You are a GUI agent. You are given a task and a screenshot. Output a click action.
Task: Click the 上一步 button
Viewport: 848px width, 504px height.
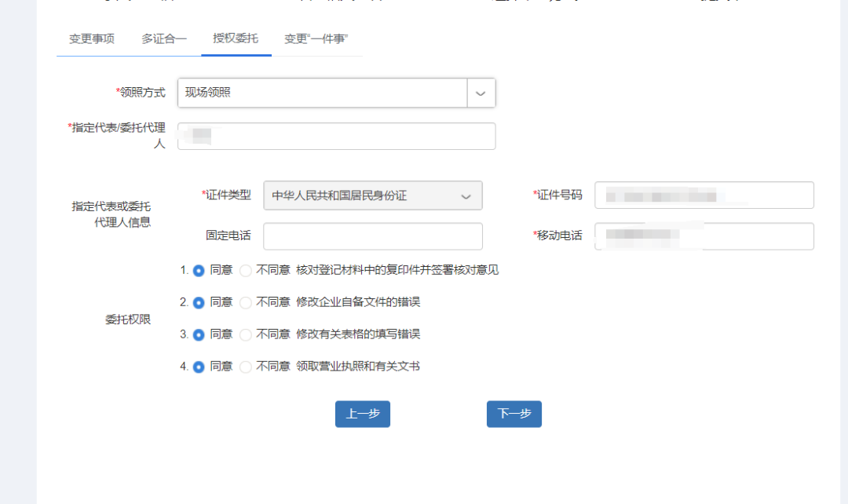pos(362,414)
